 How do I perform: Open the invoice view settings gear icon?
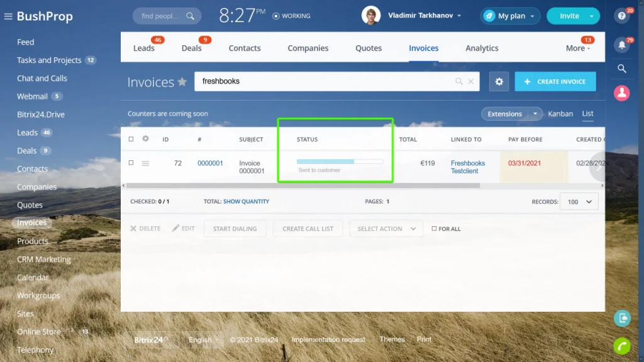pos(499,82)
